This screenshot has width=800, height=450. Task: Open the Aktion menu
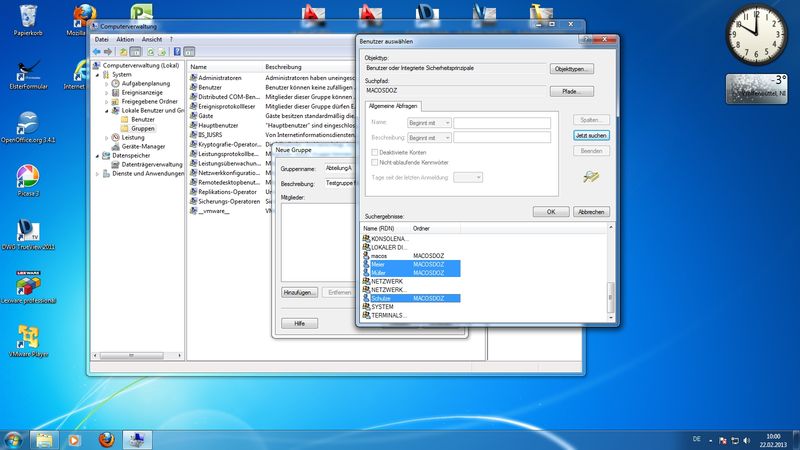click(x=125, y=39)
